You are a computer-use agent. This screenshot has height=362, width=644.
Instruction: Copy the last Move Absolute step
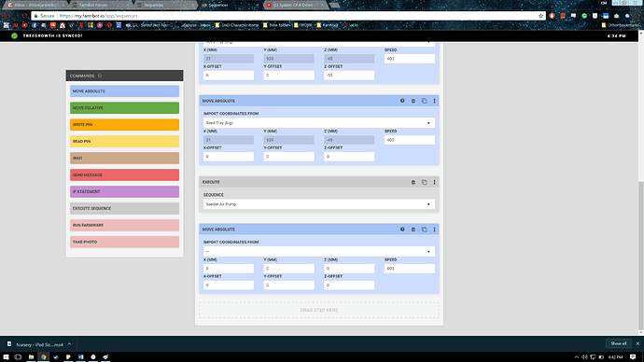tap(425, 230)
